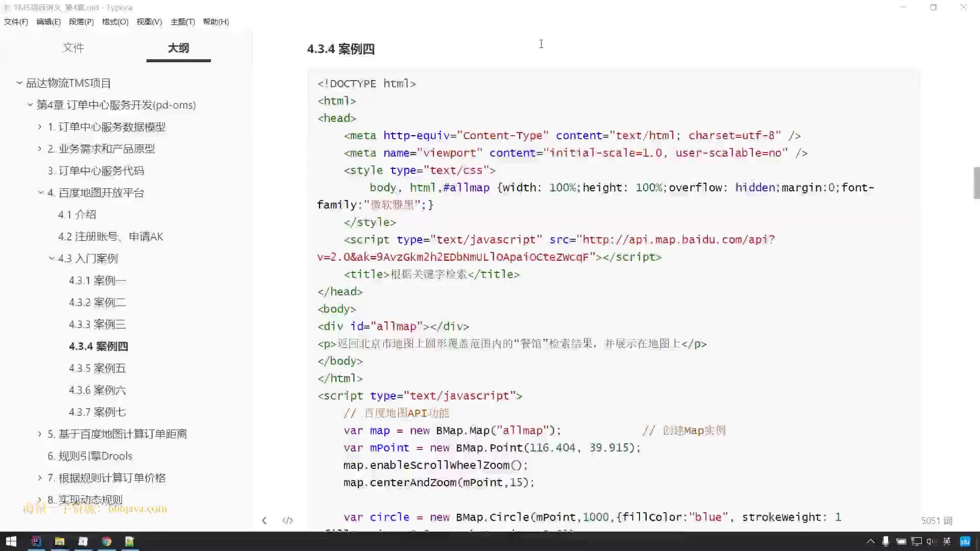Go to 4.1 介绍 in outline
The width and height of the screenshot is (980, 551).
[x=77, y=214]
